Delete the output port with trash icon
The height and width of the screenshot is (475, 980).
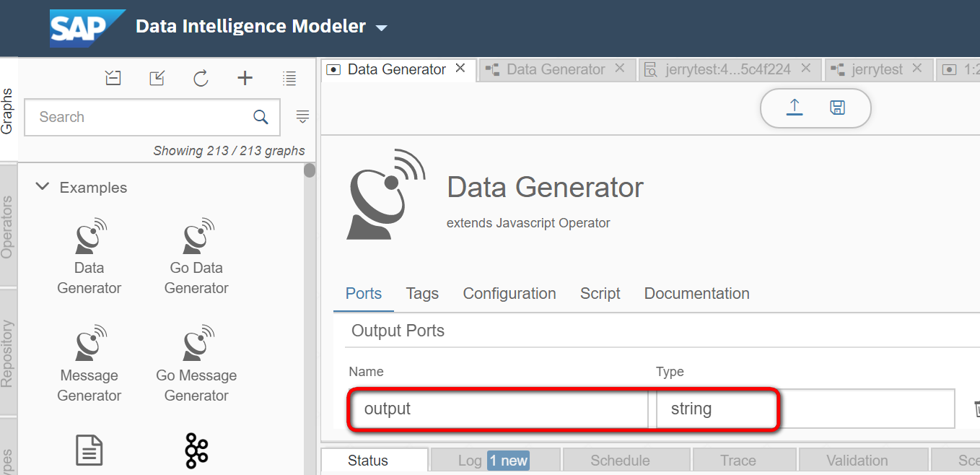[976, 409]
